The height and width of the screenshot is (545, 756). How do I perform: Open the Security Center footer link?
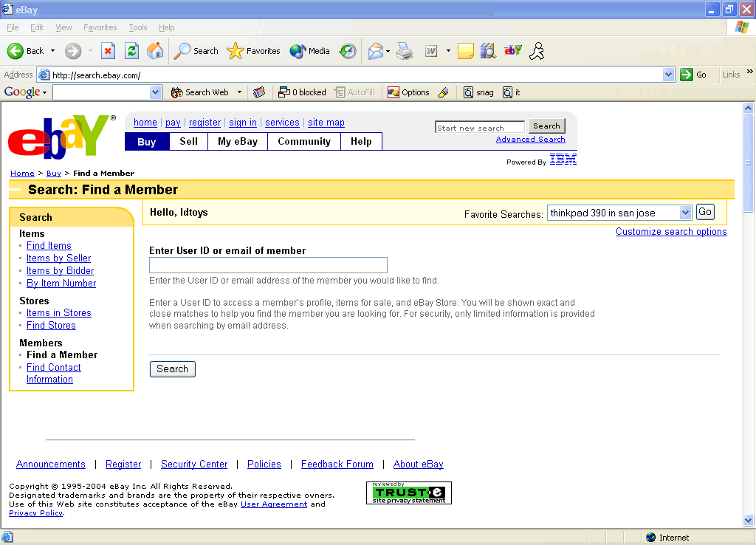point(194,464)
